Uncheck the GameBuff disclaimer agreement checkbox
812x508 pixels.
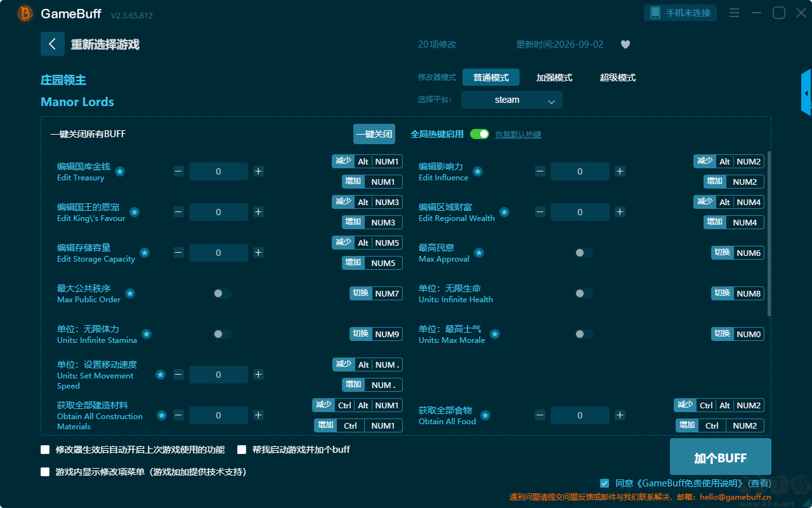(605, 483)
